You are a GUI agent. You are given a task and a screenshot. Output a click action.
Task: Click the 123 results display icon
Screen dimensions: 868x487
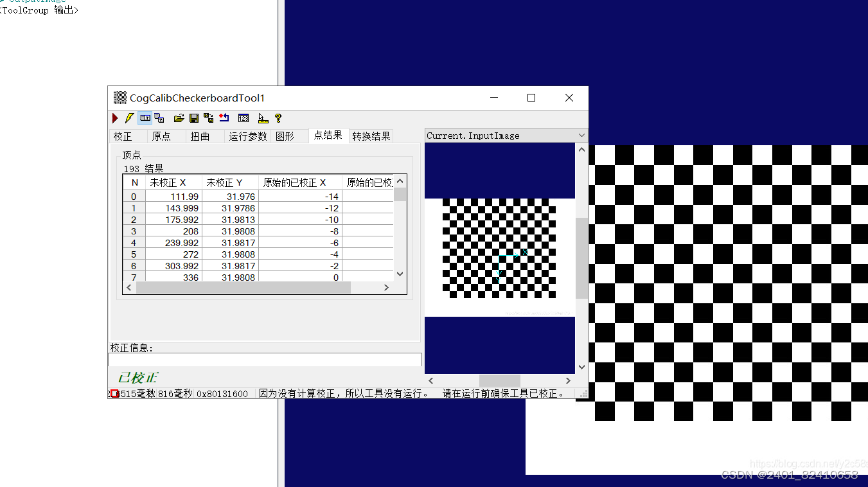point(244,118)
